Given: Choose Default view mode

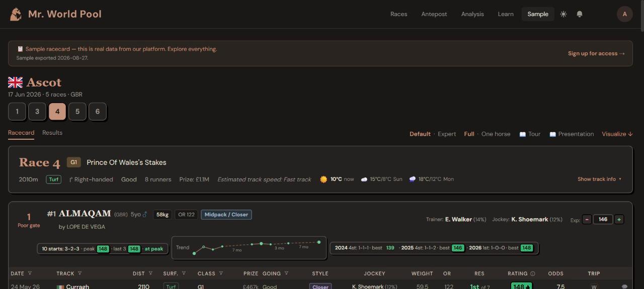Looking at the screenshot, I should [420, 134].
